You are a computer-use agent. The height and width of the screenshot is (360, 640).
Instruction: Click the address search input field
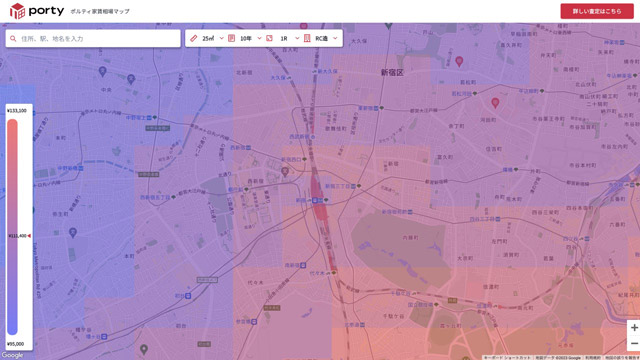pos(93,38)
